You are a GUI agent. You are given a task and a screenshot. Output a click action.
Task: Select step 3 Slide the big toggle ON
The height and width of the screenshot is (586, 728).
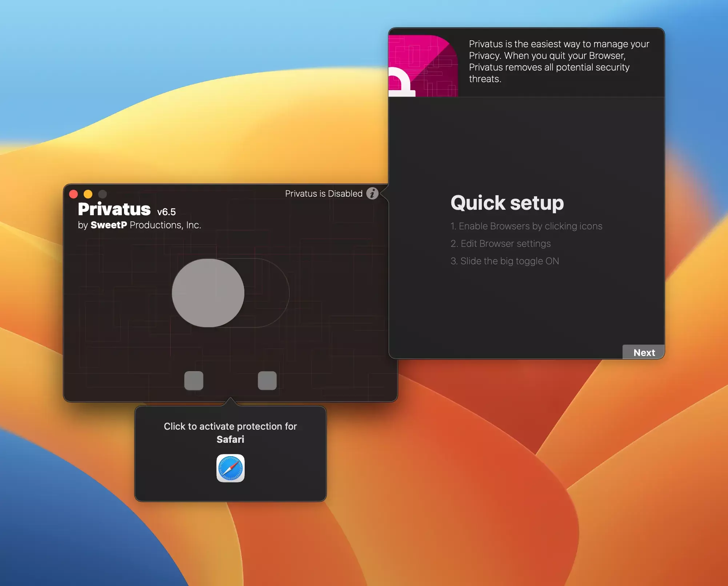(x=504, y=261)
